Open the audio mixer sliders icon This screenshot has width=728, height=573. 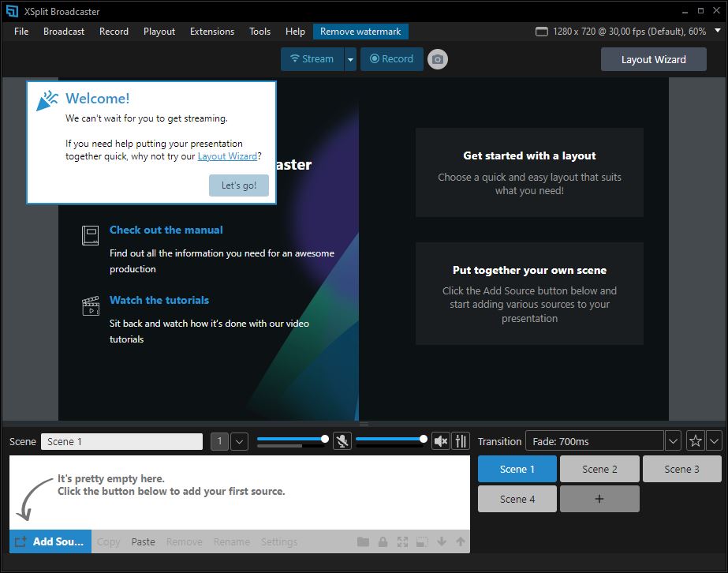pos(461,440)
